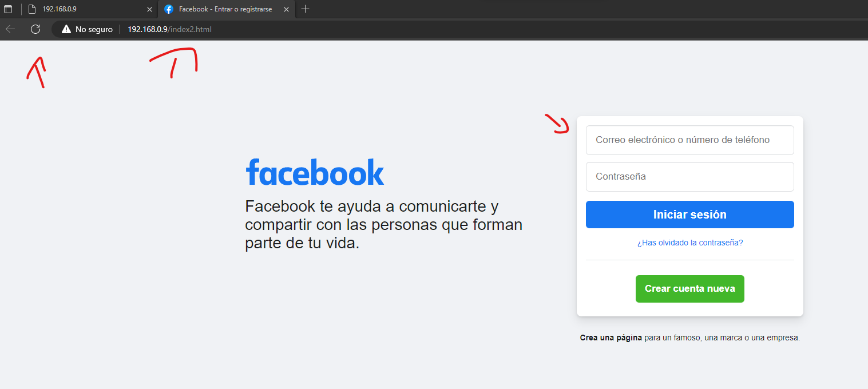Close the Facebook - Entrar o registrarse tab
Viewport: 868px width, 389px height.
click(x=286, y=9)
